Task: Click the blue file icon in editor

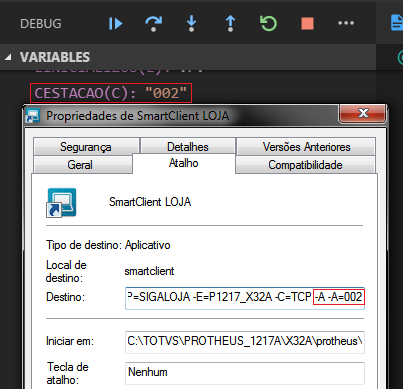Action: click(x=397, y=23)
